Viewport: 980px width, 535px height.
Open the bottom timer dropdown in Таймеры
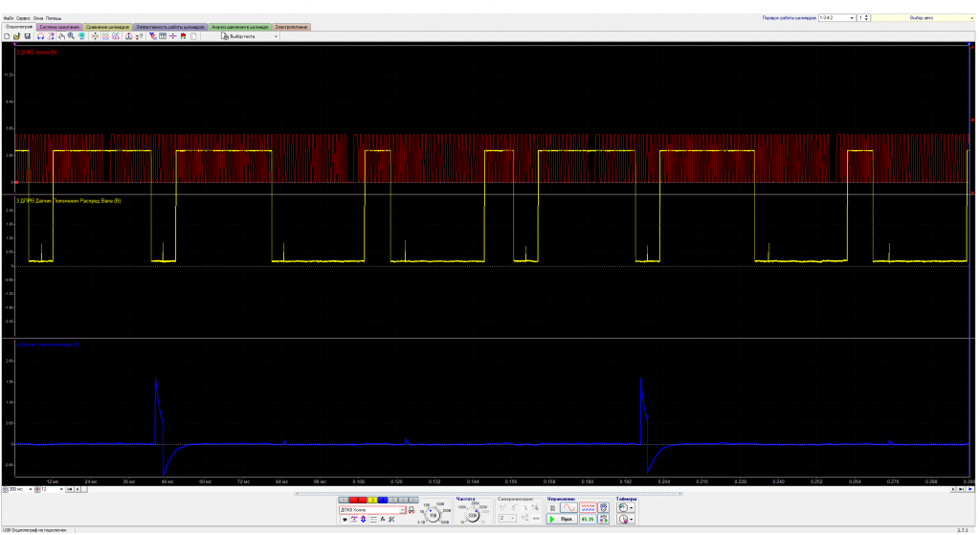tap(626, 519)
